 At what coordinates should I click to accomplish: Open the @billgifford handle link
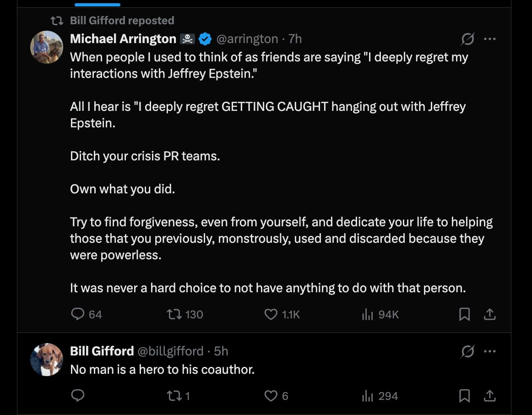click(170, 351)
